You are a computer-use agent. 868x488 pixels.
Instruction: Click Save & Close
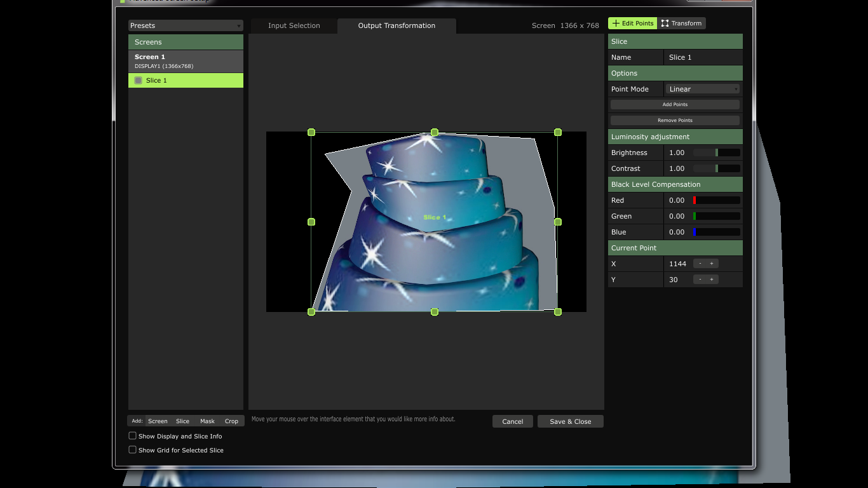click(x=571, y=421)
